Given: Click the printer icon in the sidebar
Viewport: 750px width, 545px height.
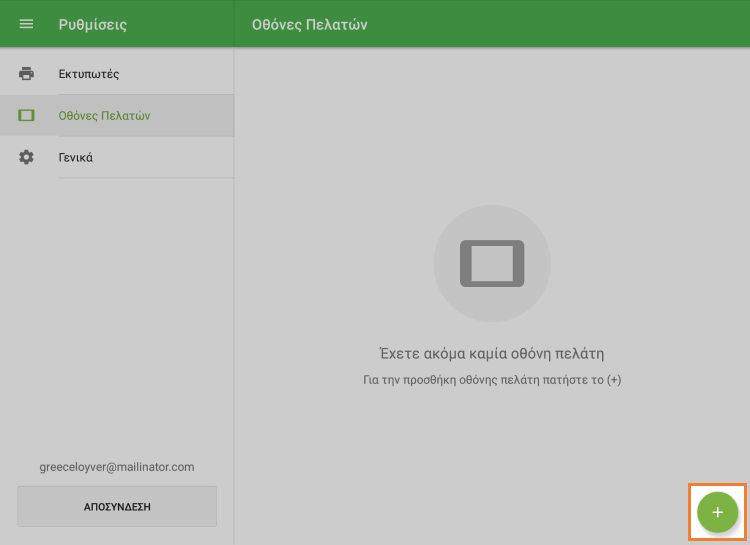Looking at the screenshot, I should tap(27, 74).
